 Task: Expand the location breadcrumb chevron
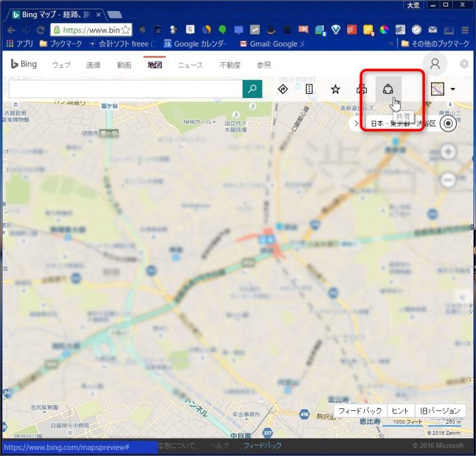point(356,124)
